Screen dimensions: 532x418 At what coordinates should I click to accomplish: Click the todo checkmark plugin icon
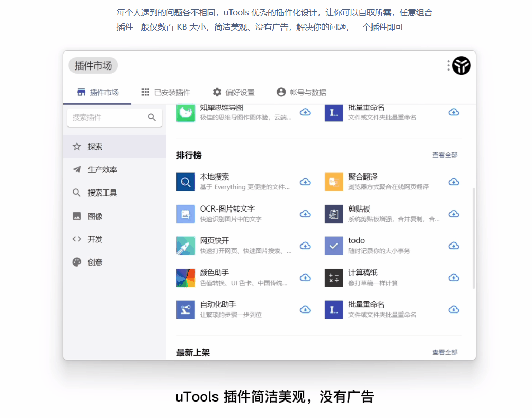point(333,246)
